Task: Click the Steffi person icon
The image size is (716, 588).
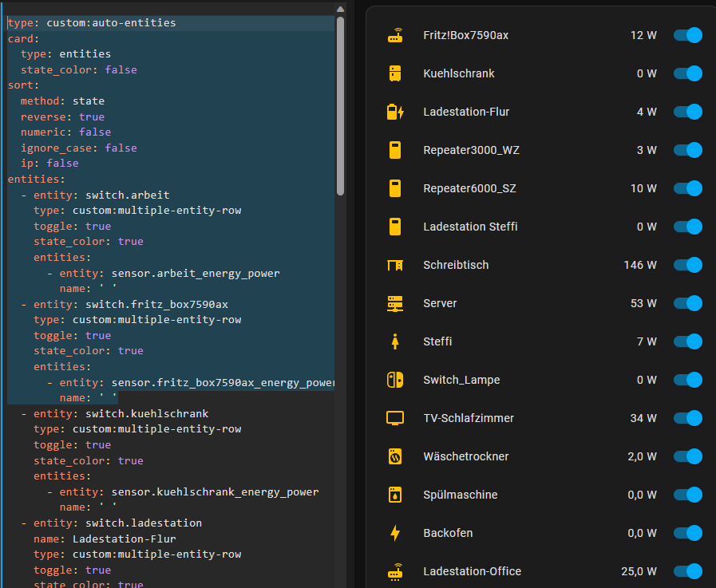Action: [395, 341]
